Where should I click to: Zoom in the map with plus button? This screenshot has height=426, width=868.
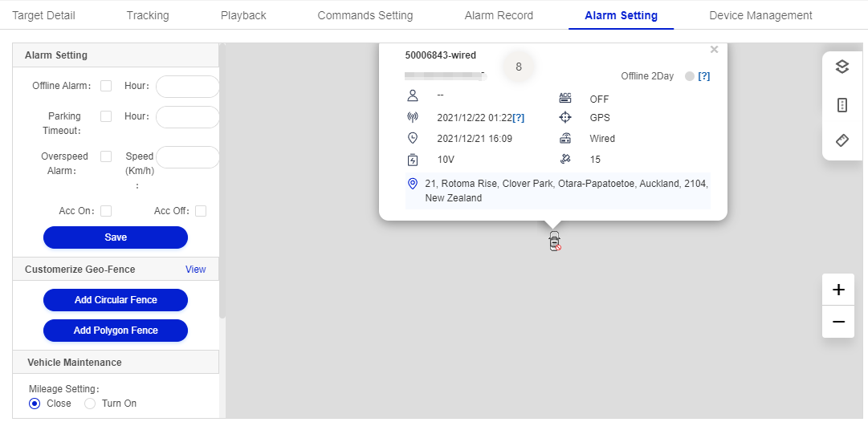(838, 290)
